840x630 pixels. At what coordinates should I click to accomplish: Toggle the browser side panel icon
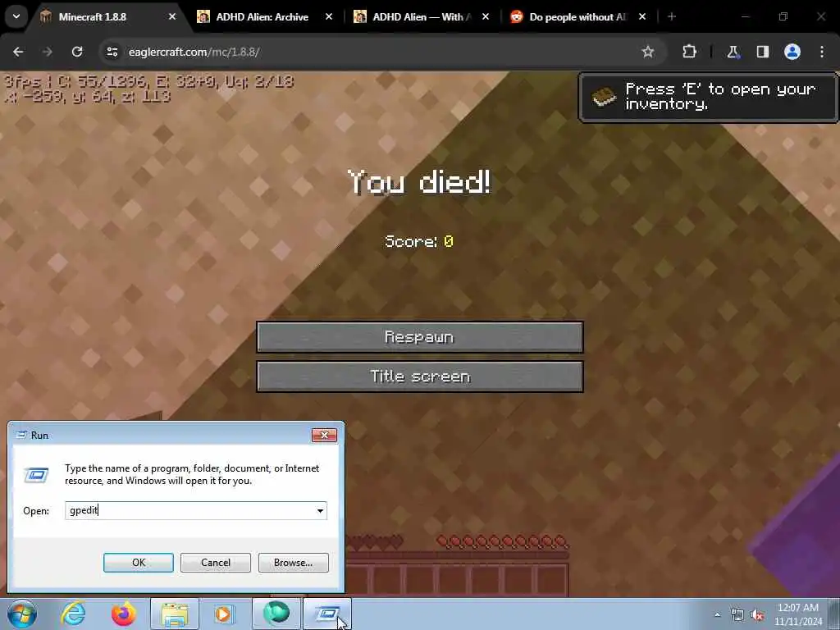762,52
